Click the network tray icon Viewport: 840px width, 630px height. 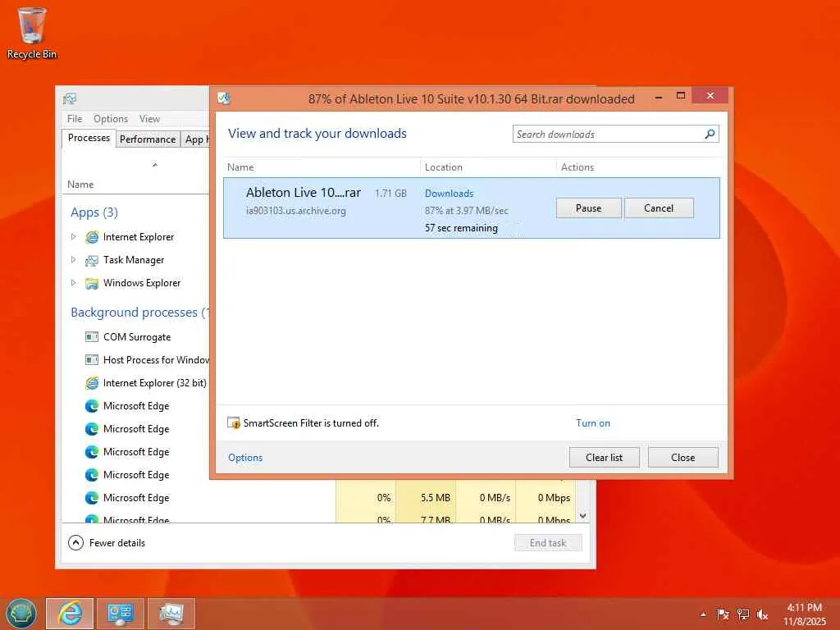(x=742, y=614)
